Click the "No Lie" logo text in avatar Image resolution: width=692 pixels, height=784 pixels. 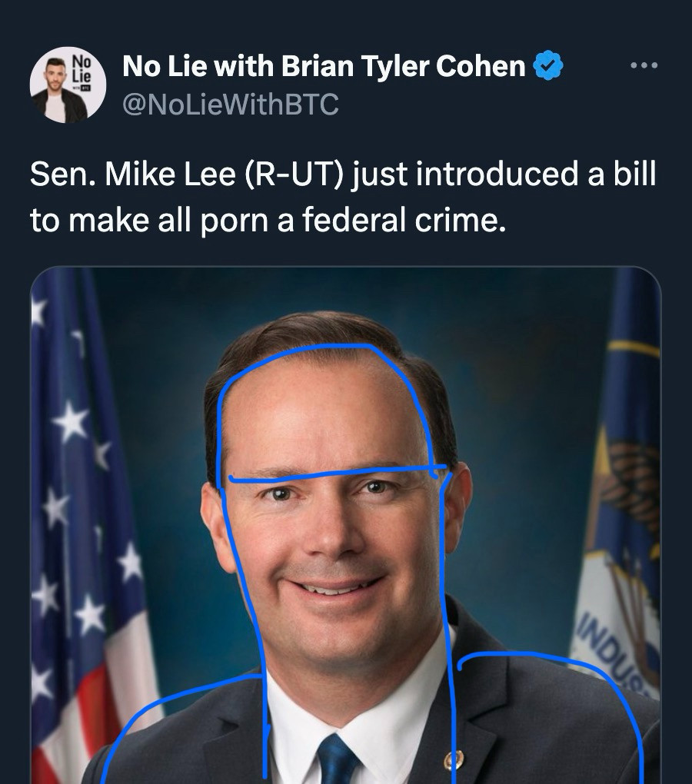click(82, 68)
